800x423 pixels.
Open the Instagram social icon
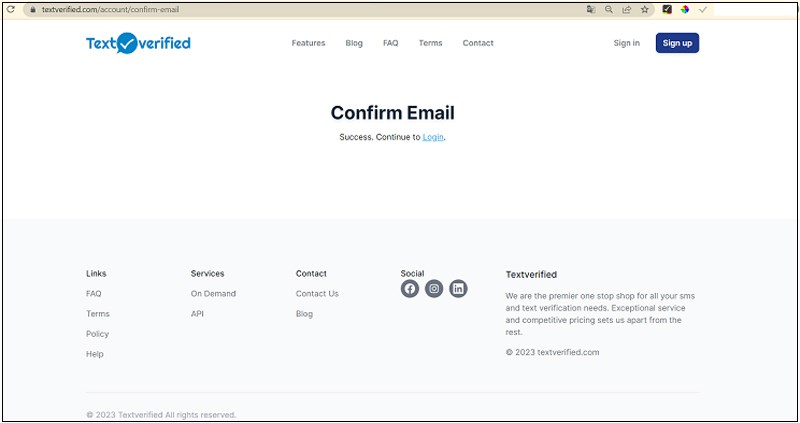(434, 289)
